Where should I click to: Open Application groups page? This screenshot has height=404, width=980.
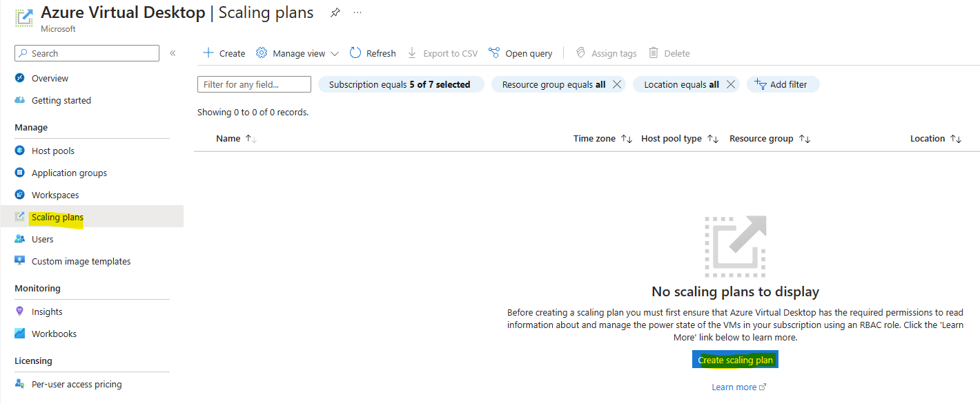click(x=69, y=173)
